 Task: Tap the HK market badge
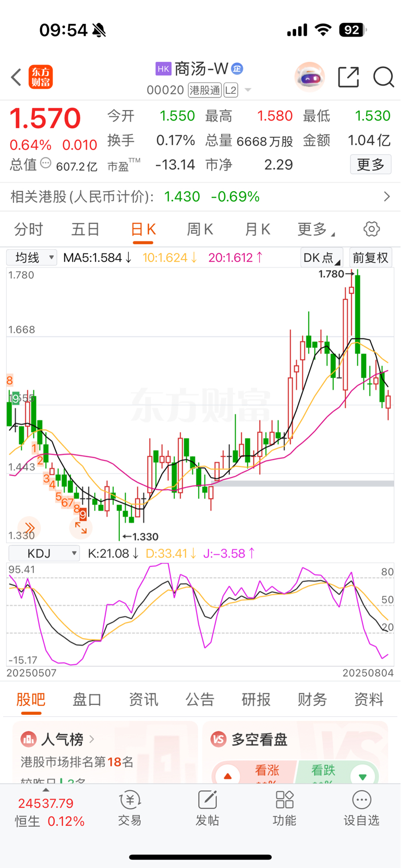pyautogui.click(x=163, y=69)
